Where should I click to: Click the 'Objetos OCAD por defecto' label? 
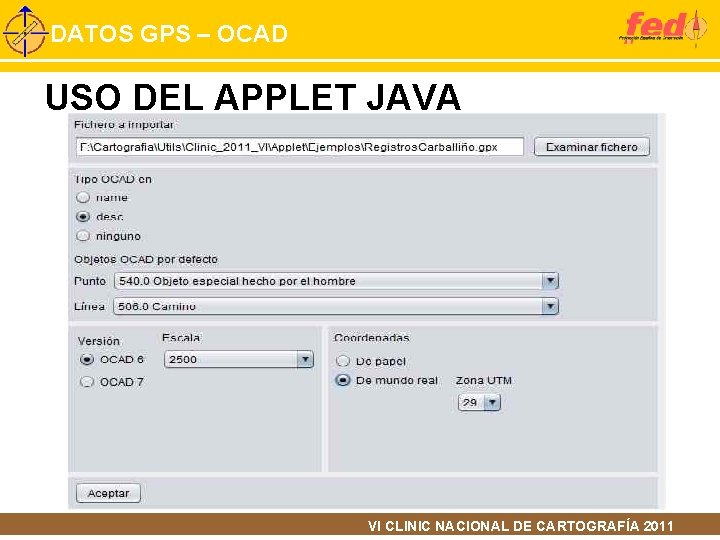pos(146,259)
